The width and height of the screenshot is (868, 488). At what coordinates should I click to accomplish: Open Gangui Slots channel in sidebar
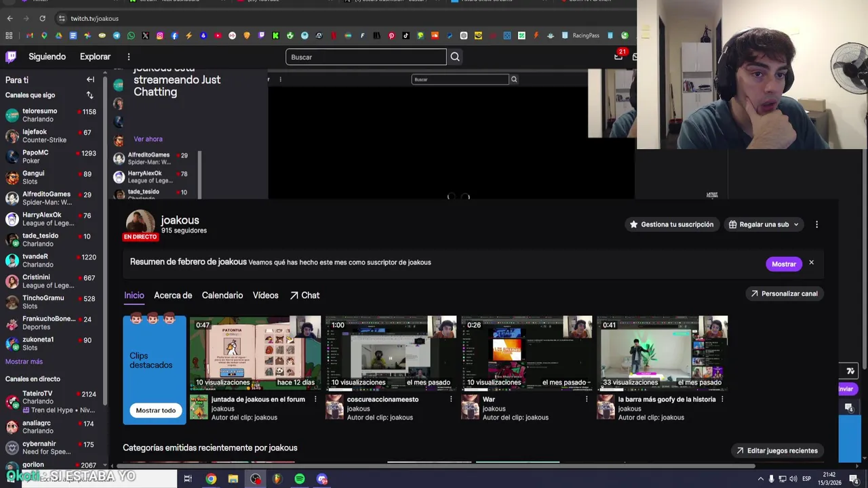pyautogui.click(x=51, y=178)
